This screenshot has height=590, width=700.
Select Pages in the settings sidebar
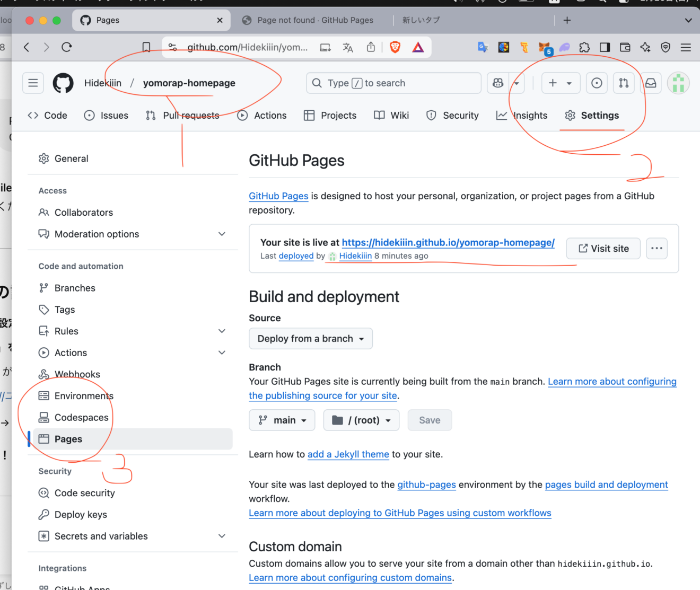click(68, 438)
